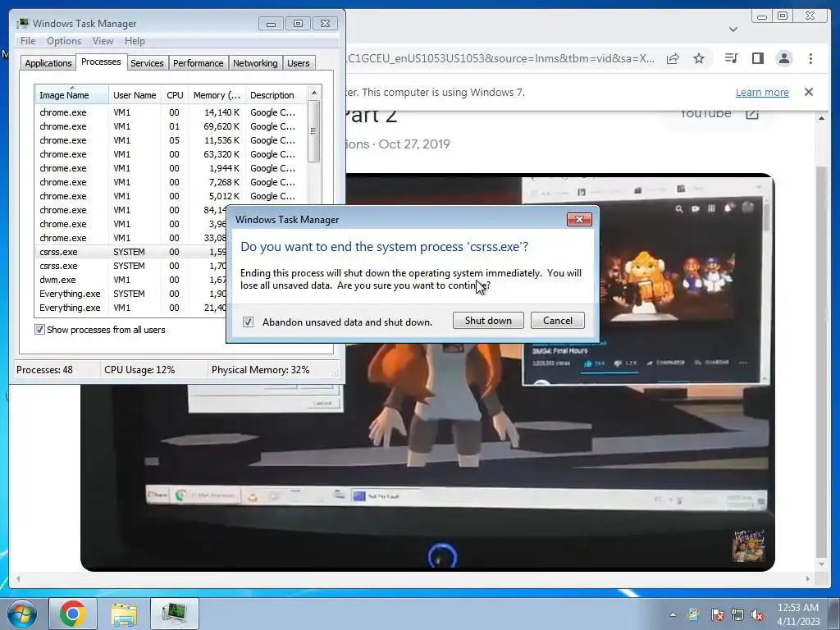Click process list scroll up arrow
This screenshot has width=840, height=630.
pyautogui.click(x=314, y=93)
